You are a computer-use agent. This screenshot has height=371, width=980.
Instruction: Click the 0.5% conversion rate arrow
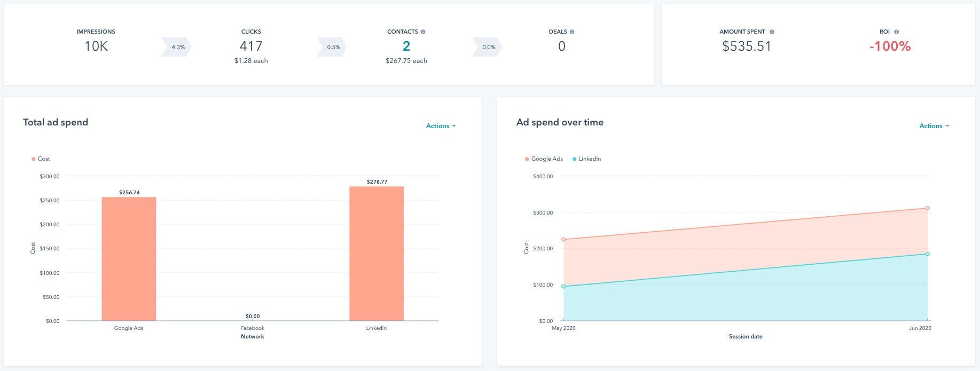pyautogui.click(x=333, y=47)
